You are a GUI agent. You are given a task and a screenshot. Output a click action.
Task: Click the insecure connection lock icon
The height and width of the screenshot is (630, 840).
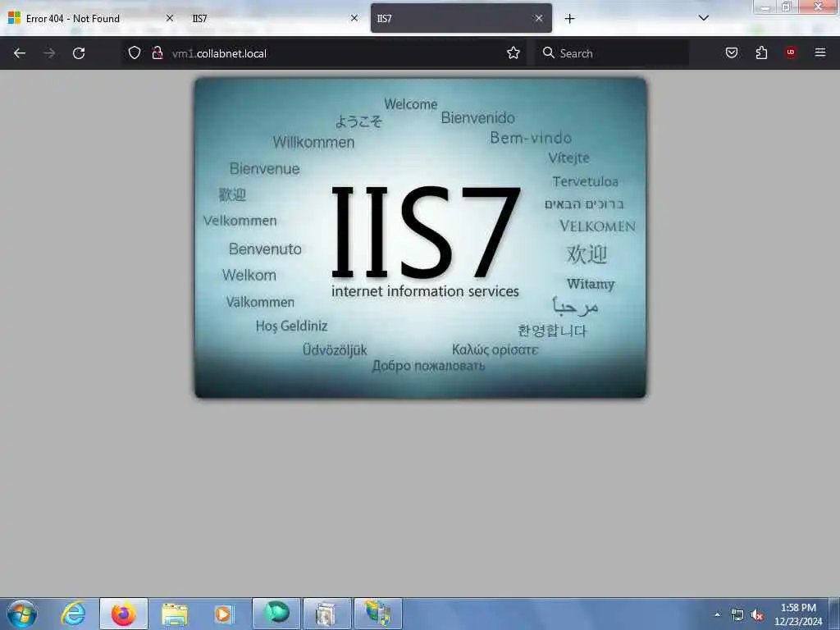tap(157, 52)
